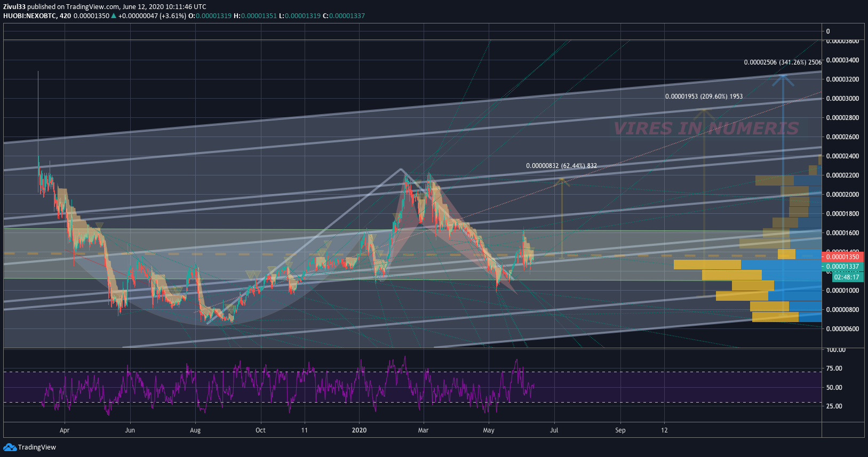Click the 0.00001000 price axis value
The width and height of the screenshot is (868, 457).
842,291
